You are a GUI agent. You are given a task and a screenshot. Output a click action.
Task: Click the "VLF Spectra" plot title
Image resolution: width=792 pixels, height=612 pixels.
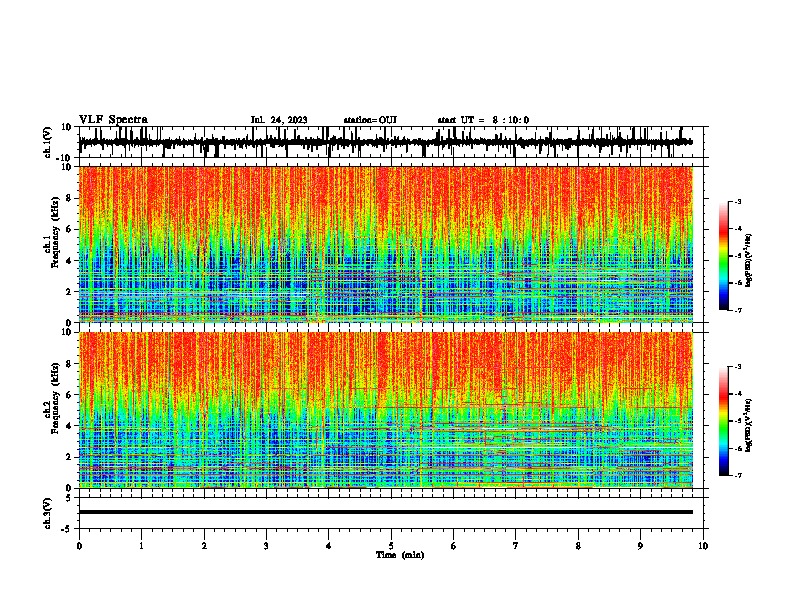(x=113, y=120)
